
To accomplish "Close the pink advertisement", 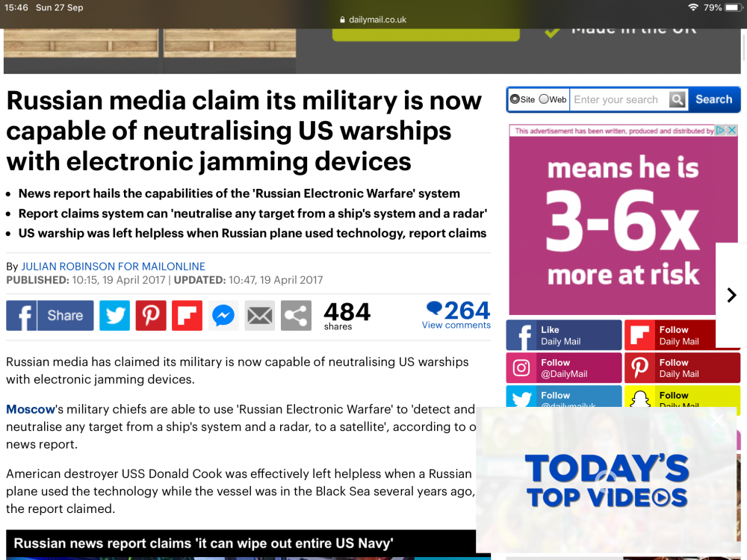I will pos(732,130).
